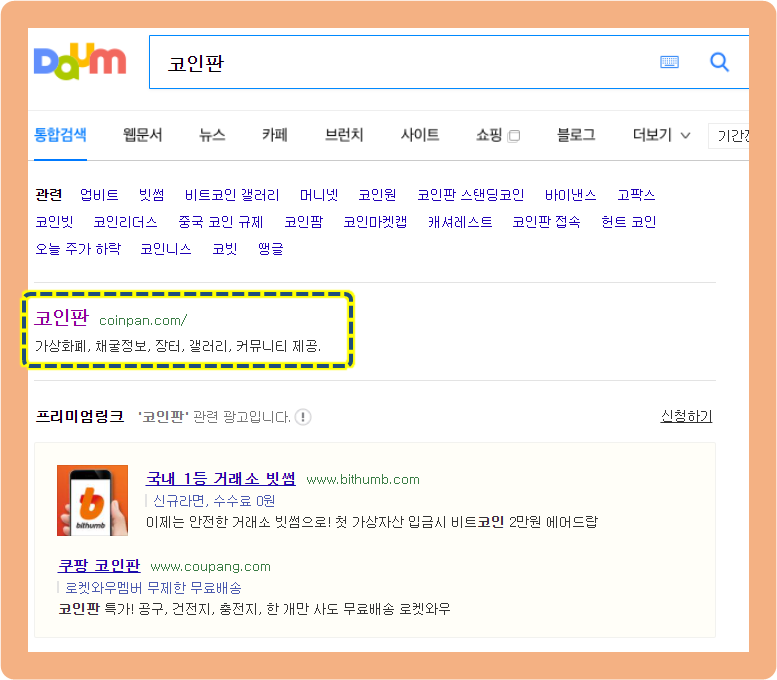The image size is (777, 680).
Task: Click related search 업비트
Action: 99,195
